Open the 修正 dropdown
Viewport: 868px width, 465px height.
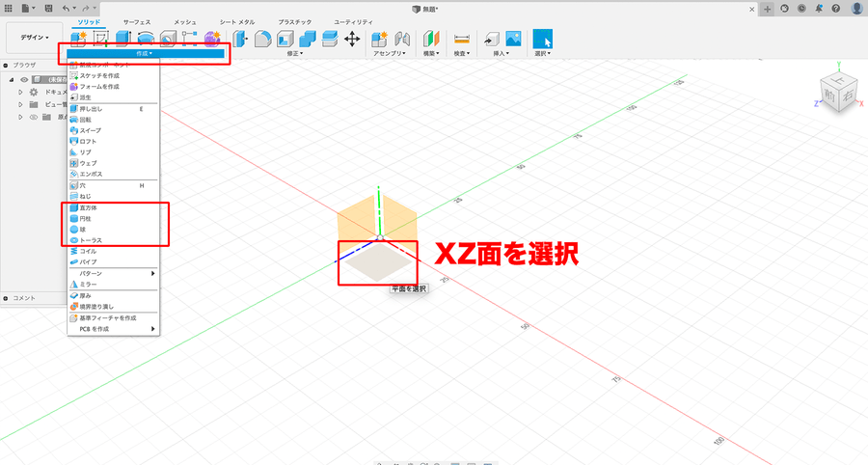pos(295,53)
